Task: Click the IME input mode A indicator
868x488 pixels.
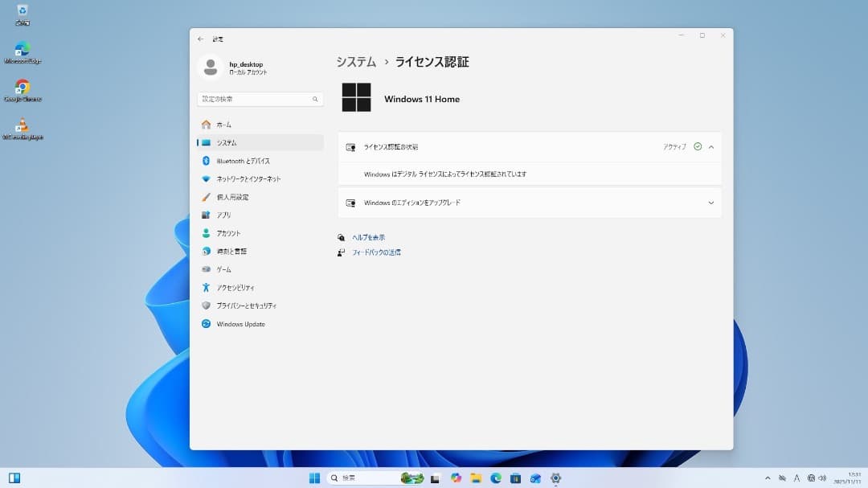Action: (x=796, y=478)
